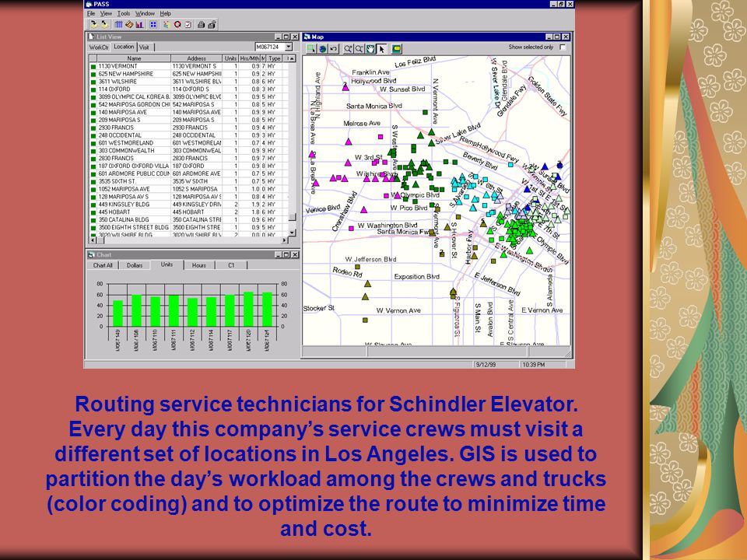
Task: Select the hand pan tool in Map
Action: 370,48
